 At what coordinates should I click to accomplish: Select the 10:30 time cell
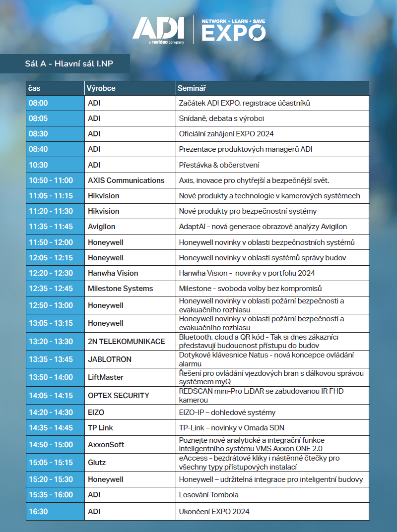[56, 165]
